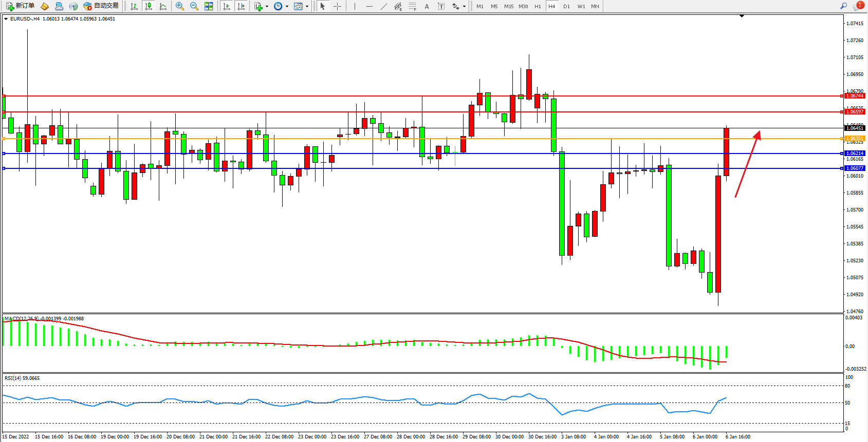This screenshot has height=442, width=868.
Task: Click the H1 timeframe button
Action: coord(538,6)
